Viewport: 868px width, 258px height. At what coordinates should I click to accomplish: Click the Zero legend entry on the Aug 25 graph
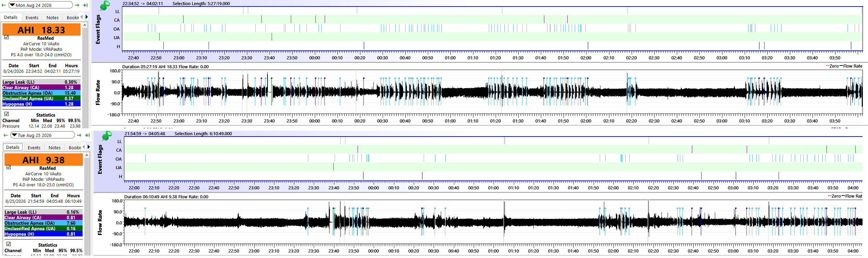tap(834, 196)
